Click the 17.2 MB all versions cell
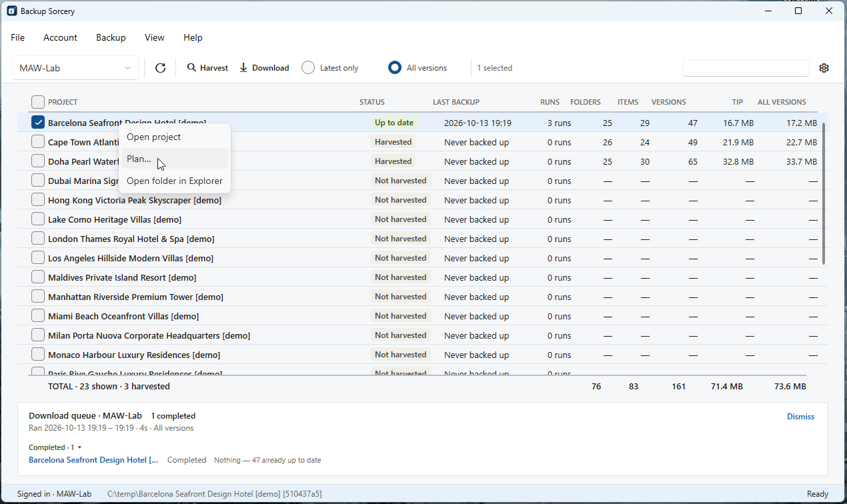 click(802, 123)
